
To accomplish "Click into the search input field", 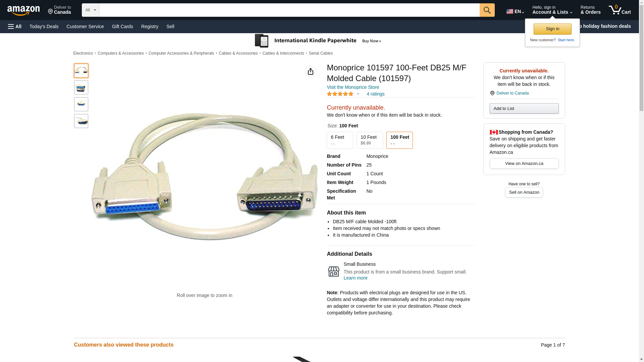I will click(x=289, y=10).
